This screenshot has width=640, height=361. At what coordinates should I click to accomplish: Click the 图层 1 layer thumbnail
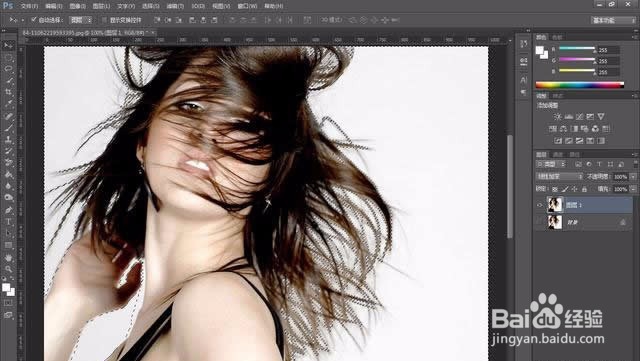coord(555,205)
